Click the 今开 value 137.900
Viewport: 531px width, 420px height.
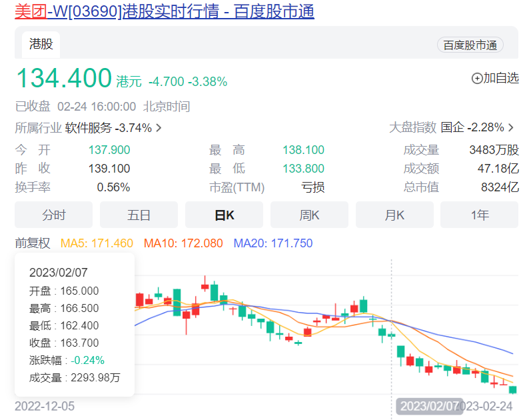click(x=109, y=150)
